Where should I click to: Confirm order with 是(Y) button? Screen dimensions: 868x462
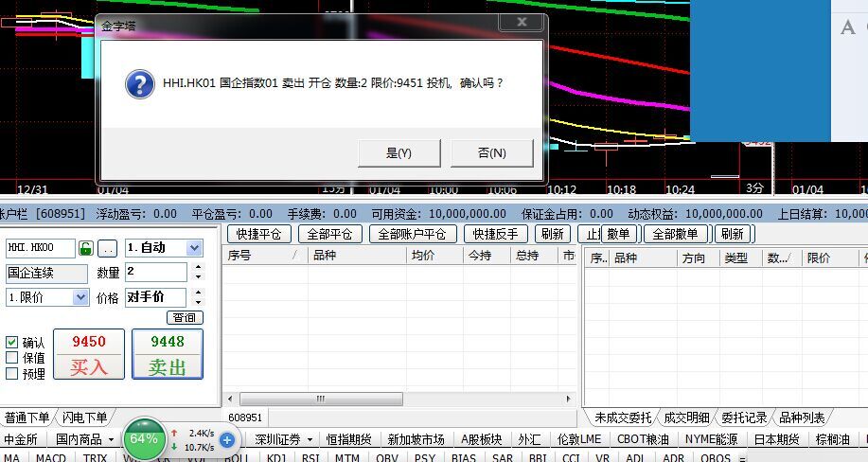399,152
